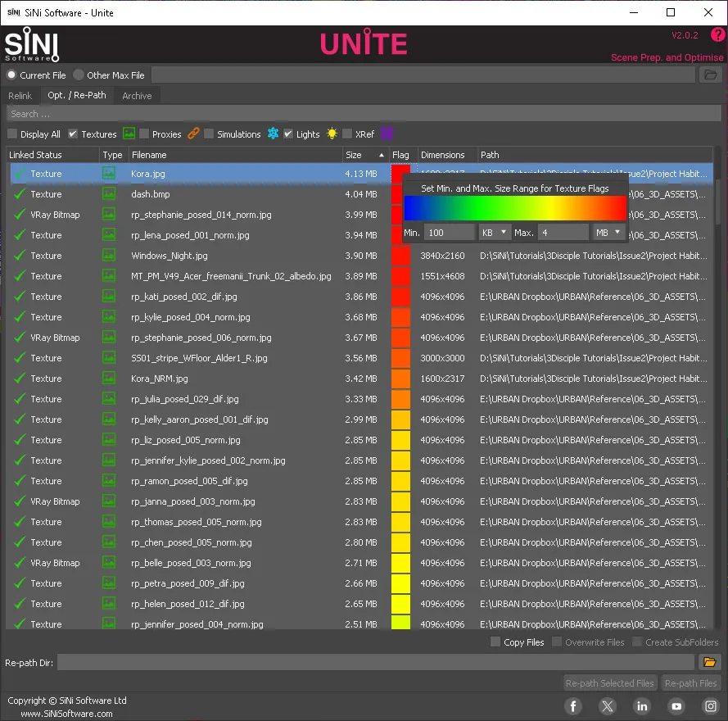
Task: Focus the Re-path Dir input field
Action: (x=376, y=663)
